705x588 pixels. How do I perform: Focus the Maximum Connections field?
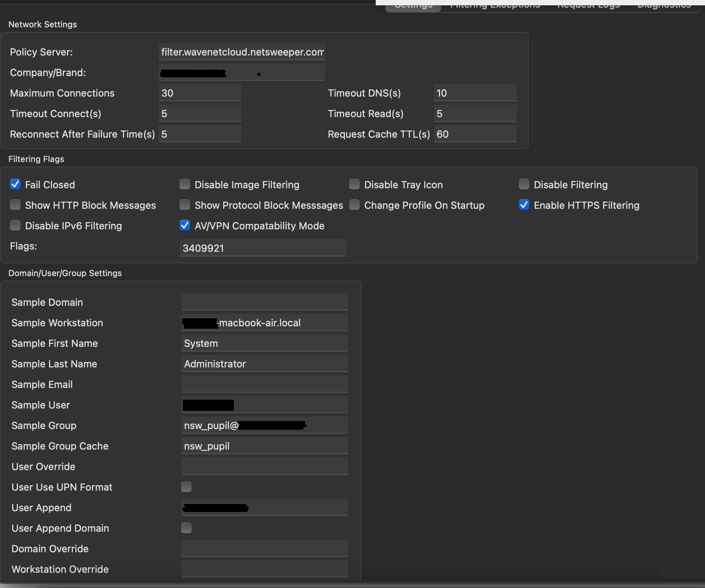200,93
